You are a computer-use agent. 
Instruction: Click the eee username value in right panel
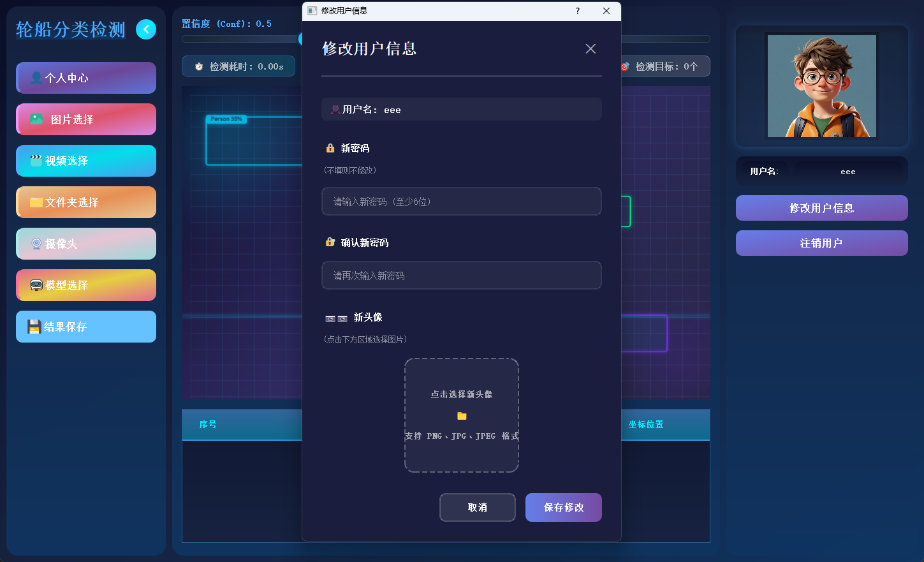coord(848,172)
